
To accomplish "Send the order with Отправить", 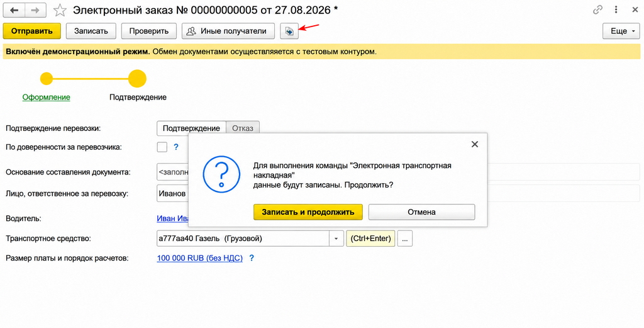I will click(32, 31).
